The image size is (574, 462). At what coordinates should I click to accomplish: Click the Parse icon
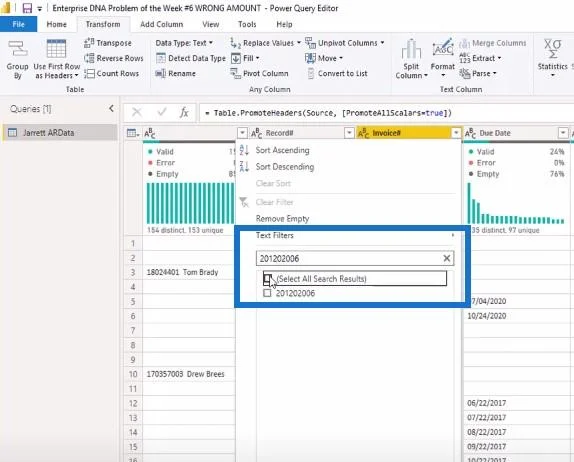tap(465, 74)
